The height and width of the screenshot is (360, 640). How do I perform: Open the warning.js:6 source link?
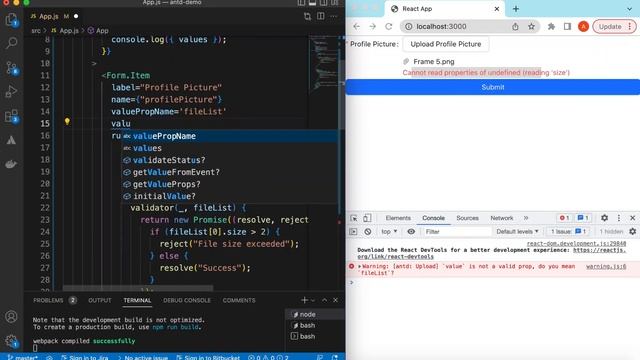click(x=606, y=266)
